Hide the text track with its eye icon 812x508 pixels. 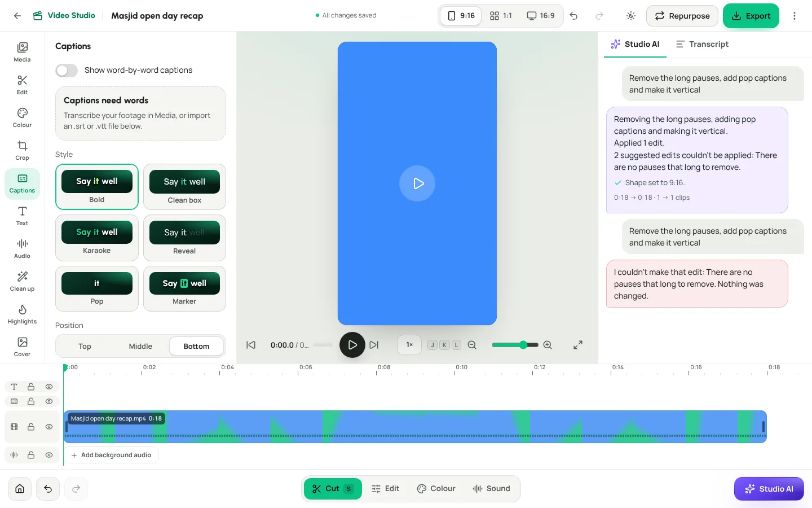49,387
